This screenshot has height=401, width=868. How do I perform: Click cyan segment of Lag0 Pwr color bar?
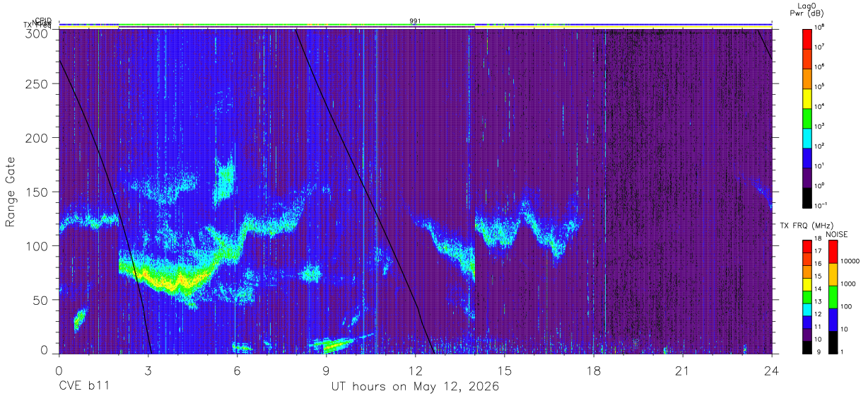807,137
